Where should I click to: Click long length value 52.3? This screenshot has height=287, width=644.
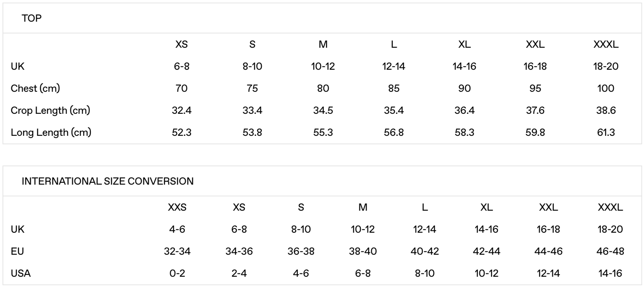pos(182,132)
